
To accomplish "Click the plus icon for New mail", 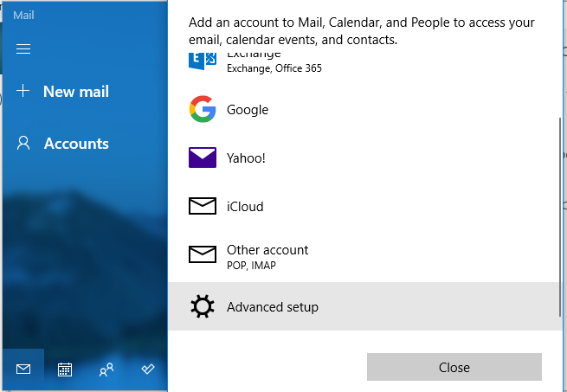I will click(23, 91).
